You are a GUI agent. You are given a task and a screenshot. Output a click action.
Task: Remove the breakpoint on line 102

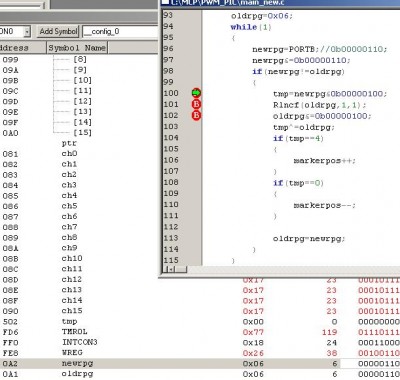[196, 115]
